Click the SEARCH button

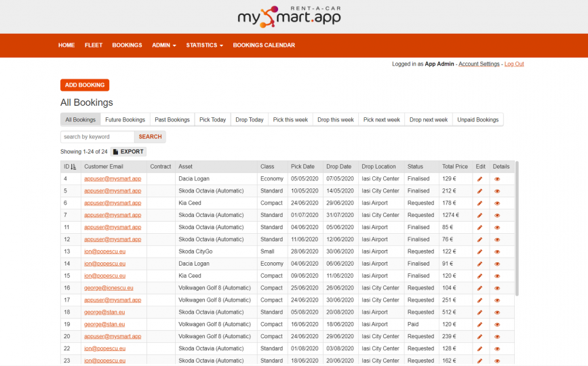(x=150, y=137)
